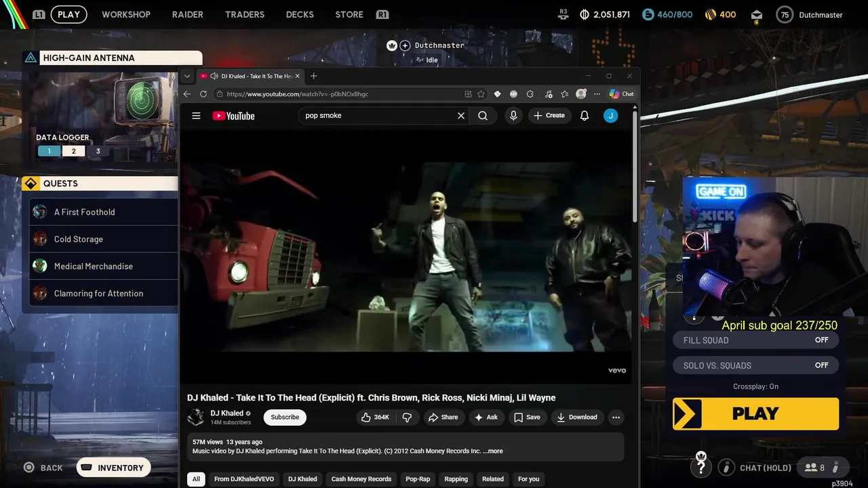Open game mailbox icon in top bar

pyautogui.click(x=757, y=15)
